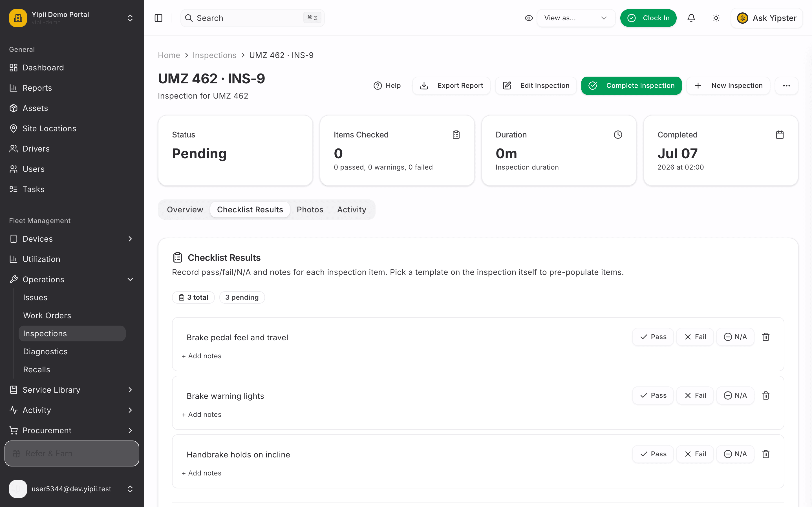Open Inspections breadcrumb link
Viewport: 812px width, 507px height.
pos(214,55)
